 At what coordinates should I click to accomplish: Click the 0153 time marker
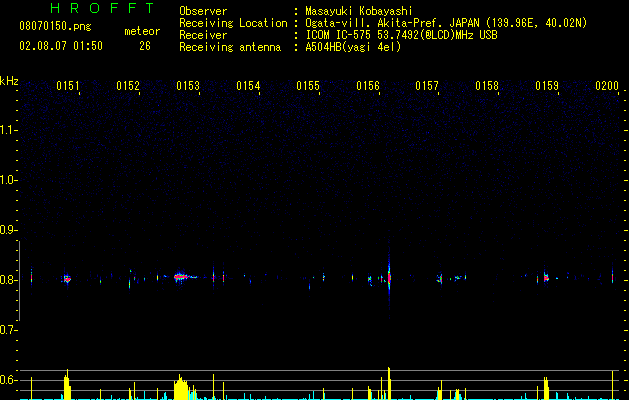188,86
